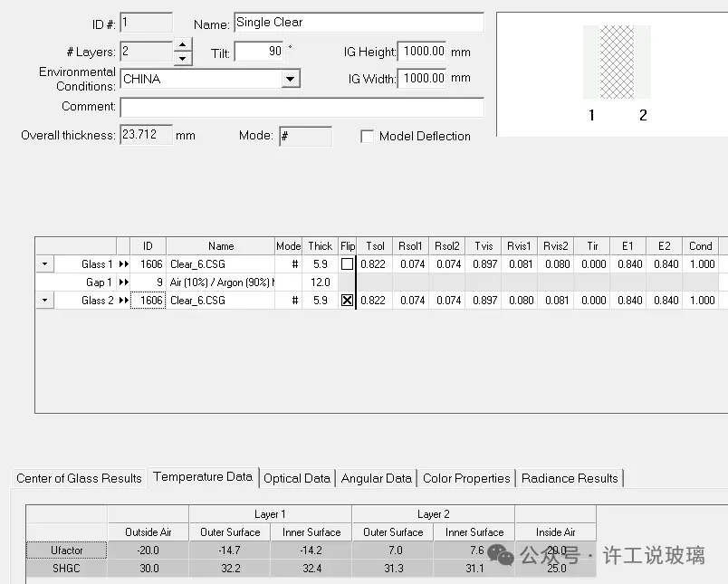Viewport: 728px width, 584px height.
Task: Click the Rsol1 column header
Action: pyautogui.click(x=411, y=246)
